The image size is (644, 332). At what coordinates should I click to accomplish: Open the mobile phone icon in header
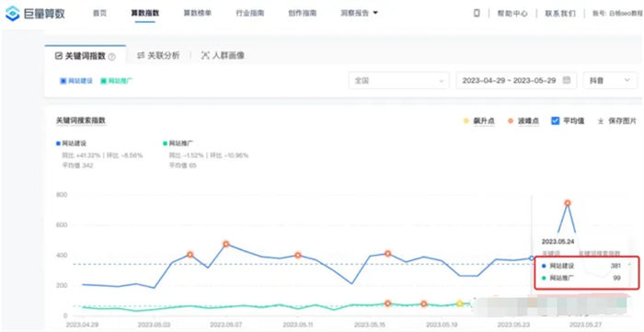(477, 13)
